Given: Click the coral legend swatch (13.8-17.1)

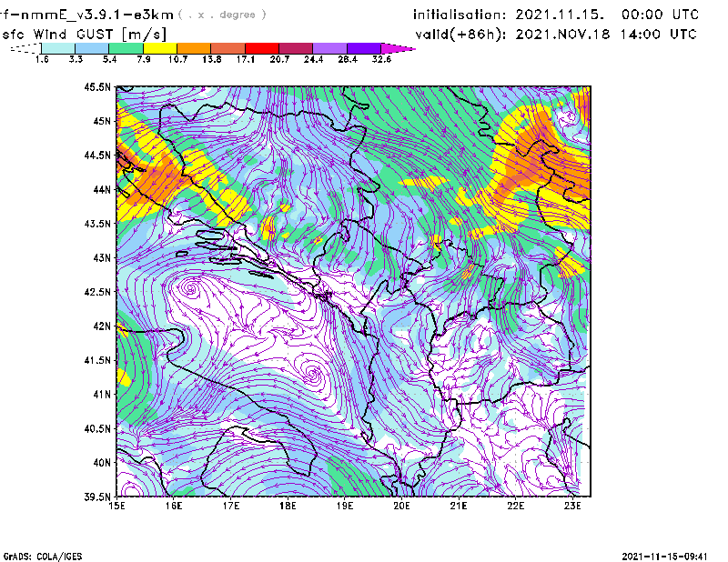Looking at the screenshot, I should pyautogui.click(x=228, y=48).
